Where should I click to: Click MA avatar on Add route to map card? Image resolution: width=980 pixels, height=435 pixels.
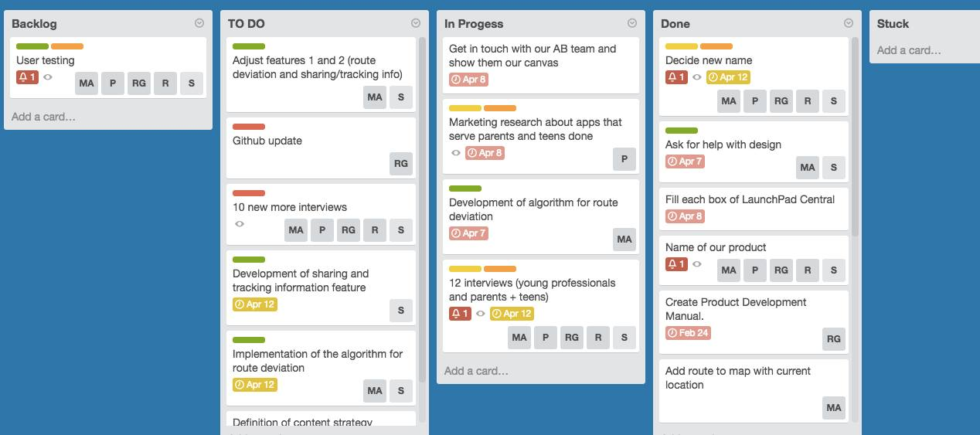(834, 408)
